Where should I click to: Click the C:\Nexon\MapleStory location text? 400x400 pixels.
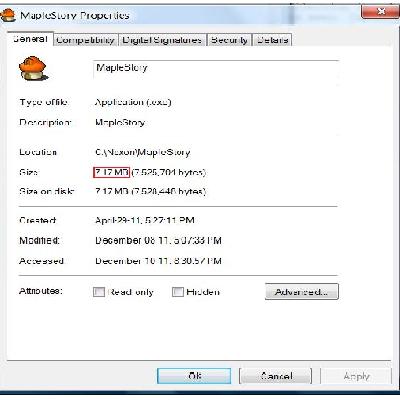(143, 152)
